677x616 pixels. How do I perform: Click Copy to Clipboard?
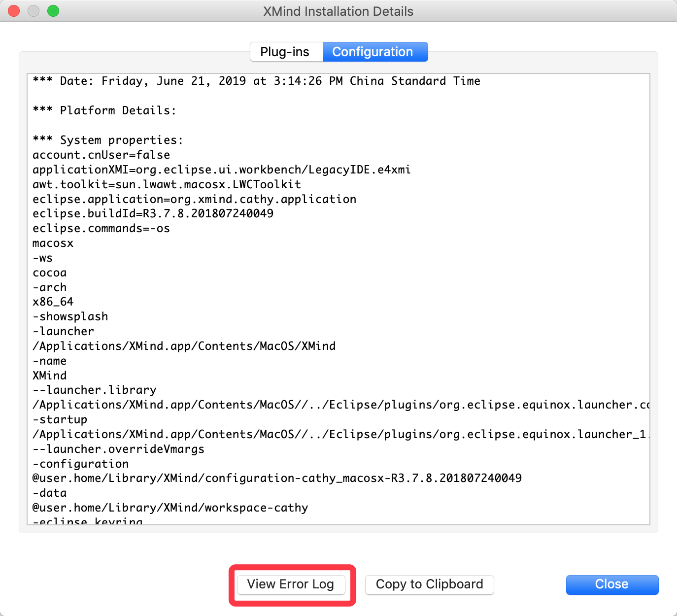(x=430, y=584)
